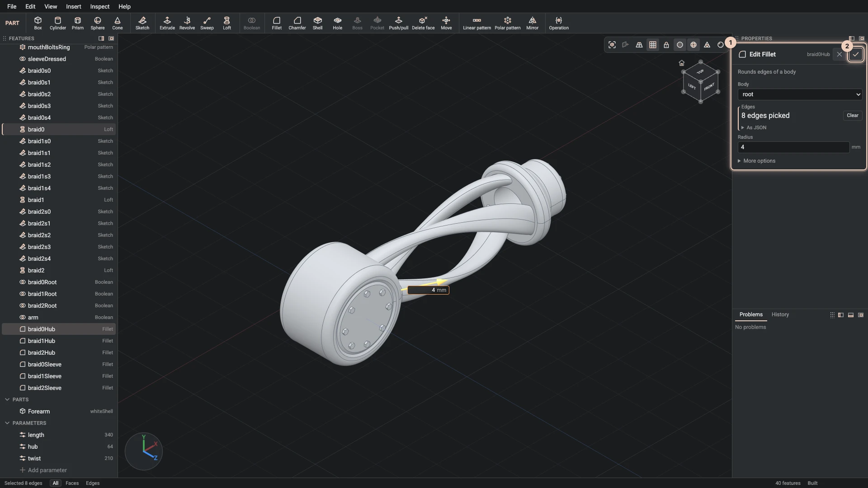Click the FRONT face of the view cube
Image resolution: width=868 pixels, height=488 pixels.
pyautogui.click(x=709, y=87)
